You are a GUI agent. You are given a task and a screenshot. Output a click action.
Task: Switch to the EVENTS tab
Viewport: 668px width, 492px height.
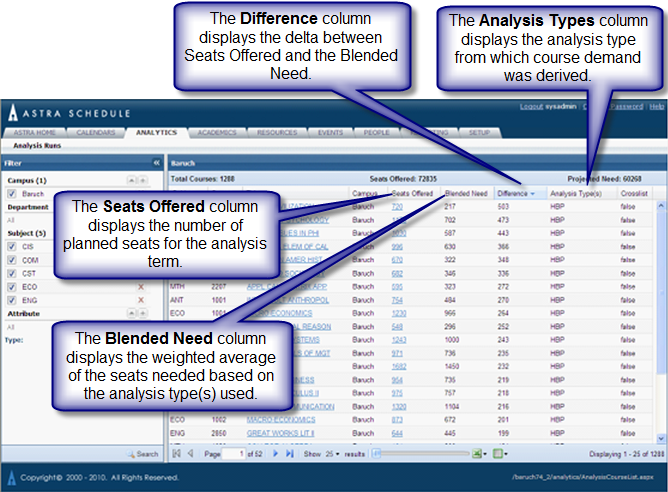330,132
